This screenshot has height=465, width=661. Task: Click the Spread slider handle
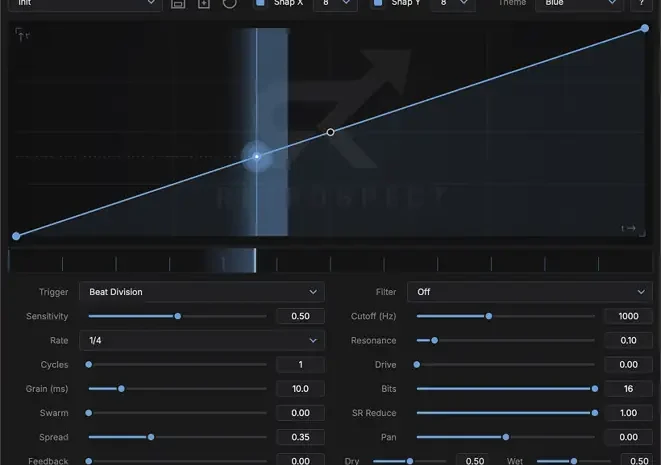[x=151, y=437]
